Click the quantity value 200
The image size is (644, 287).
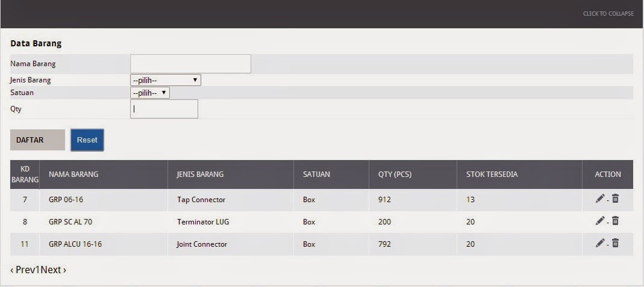(384, 222)
